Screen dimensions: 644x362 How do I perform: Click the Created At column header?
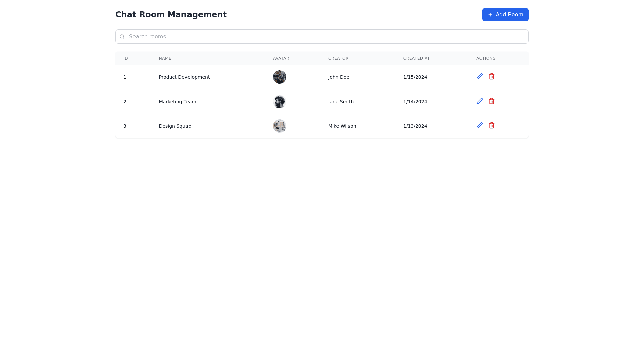tap(416, 58)
